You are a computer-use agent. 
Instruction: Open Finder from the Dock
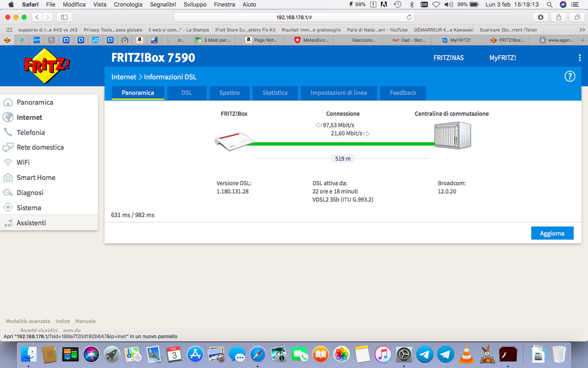[29, 354]
